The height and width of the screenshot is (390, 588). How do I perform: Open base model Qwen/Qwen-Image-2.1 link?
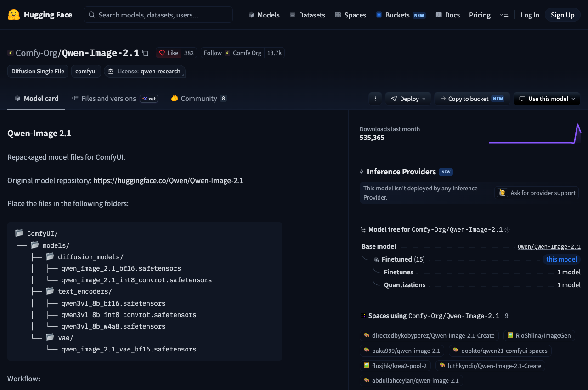click(549, 246)
